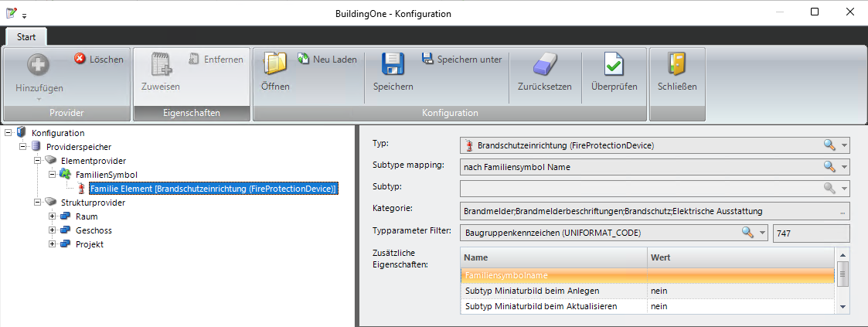Click the fire extinguisher icon in Typ field
The image size is (868, 327).
469,145
